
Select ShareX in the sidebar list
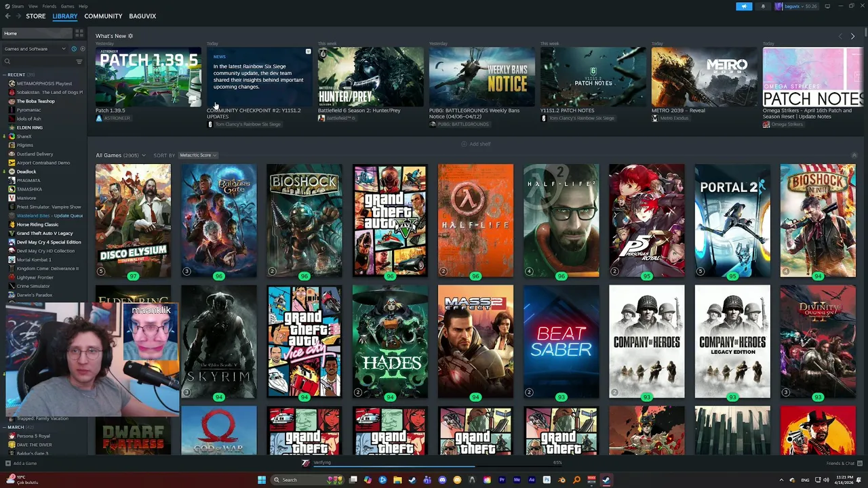point(24,136)
